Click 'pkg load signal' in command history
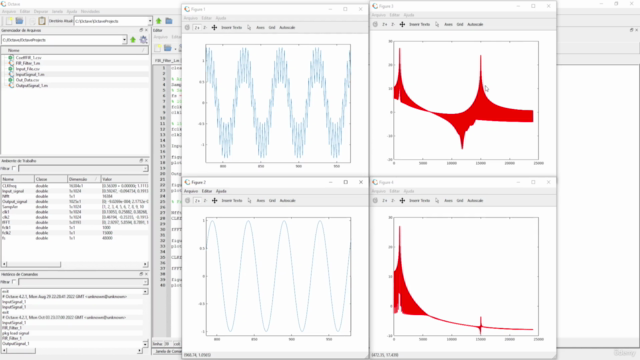The height and width of the screenshot is (360, 640). click(x=16, y=333)
